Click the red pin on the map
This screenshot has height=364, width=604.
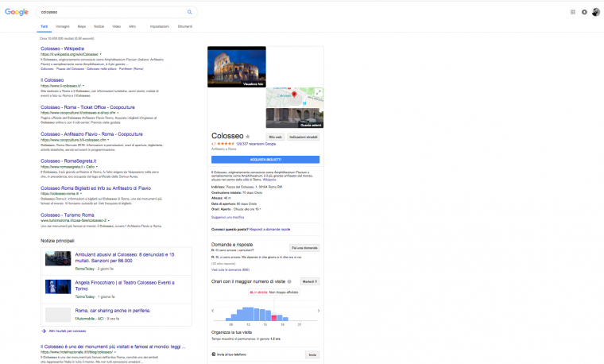(294, 95)
